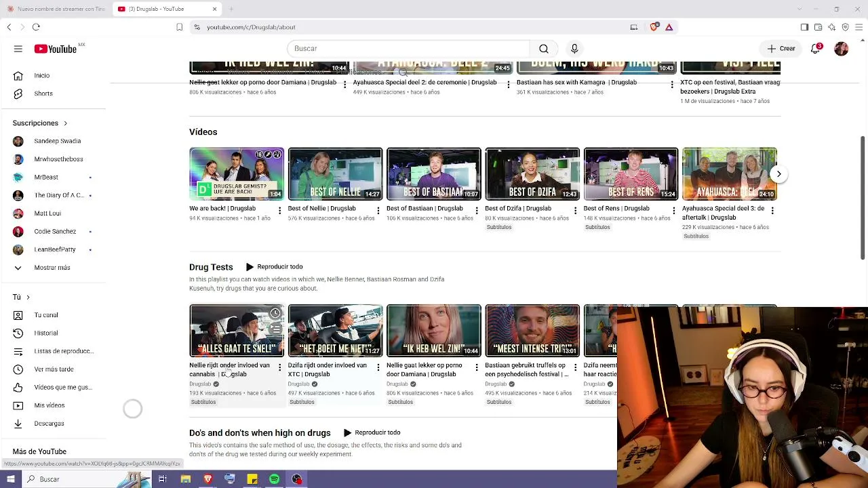Expand the 'Tú' section chevron
This screenshot has width=868, height=488.
(x=28, y=297)
